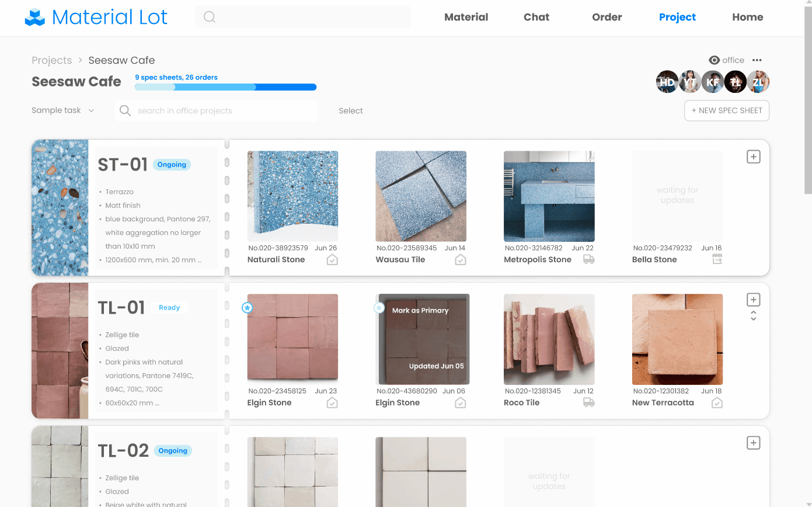Go to the Home menu

pos(748,17)
